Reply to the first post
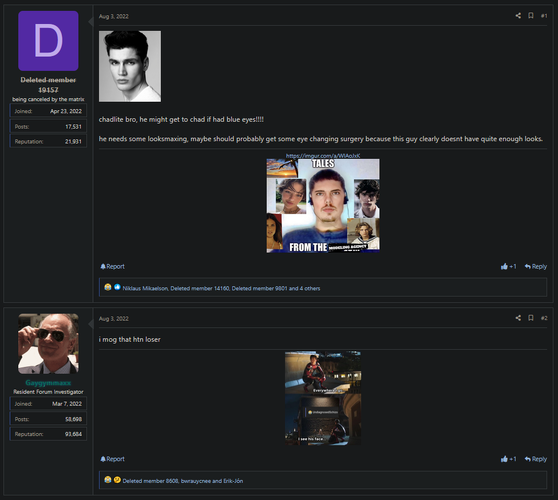This screenshot has height=500, width=558. [x=536, y=266]
